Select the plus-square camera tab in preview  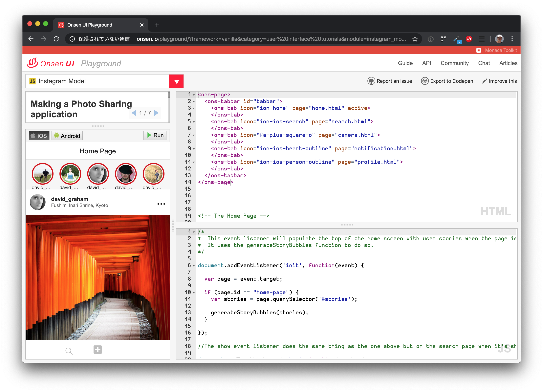(98, 350)
